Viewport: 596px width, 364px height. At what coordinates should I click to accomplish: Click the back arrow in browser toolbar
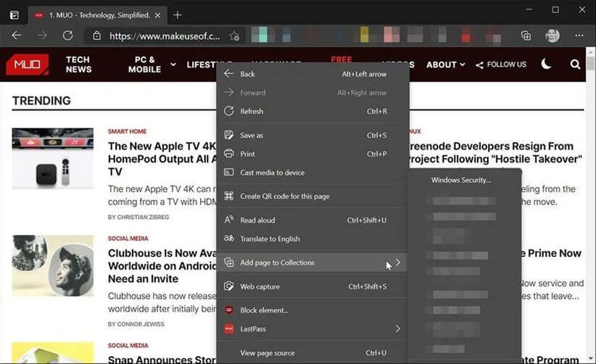[17, 35]
